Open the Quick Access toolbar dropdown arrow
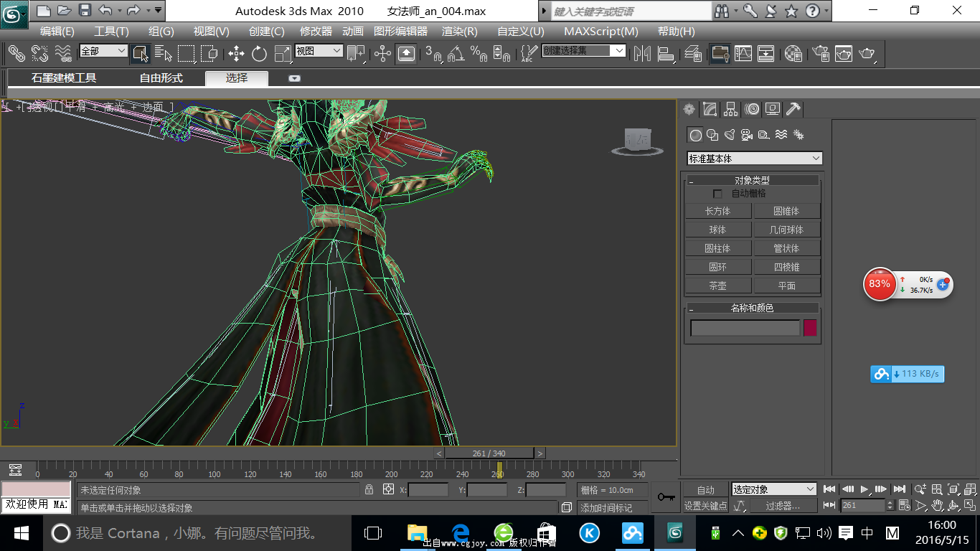Image resolution: width=980 pixels, height=551 pixels. (158, 10)
